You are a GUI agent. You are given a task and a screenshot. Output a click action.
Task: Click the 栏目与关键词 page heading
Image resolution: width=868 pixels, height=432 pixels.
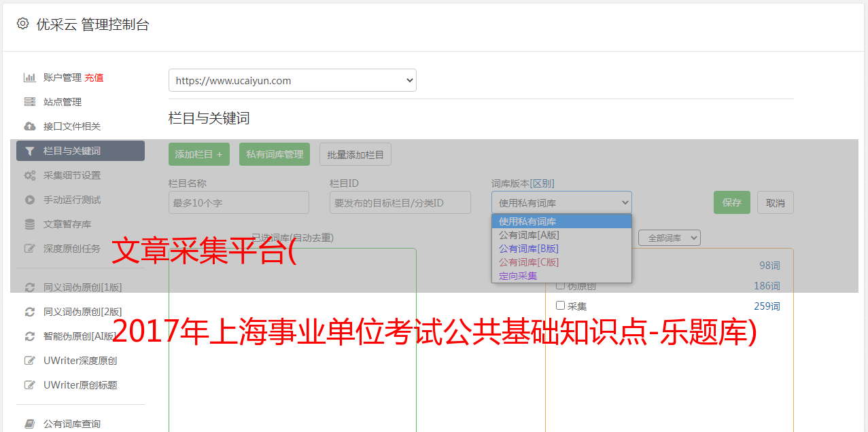coord(209,118)
